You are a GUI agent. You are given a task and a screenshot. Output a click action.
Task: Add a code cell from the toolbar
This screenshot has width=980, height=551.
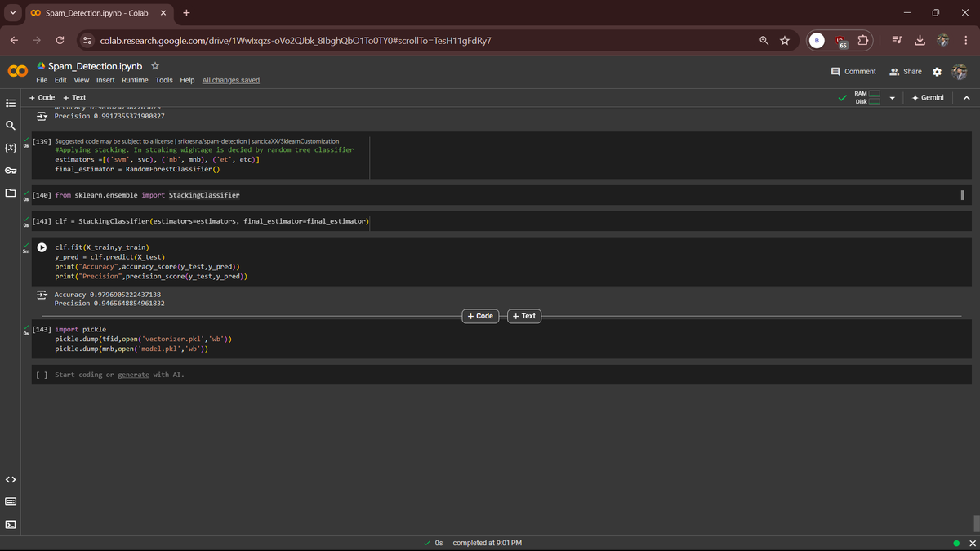coord(42,98)
